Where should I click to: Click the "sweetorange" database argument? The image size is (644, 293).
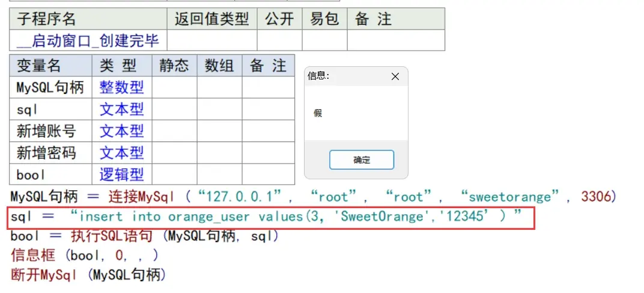tap(510, 197)
